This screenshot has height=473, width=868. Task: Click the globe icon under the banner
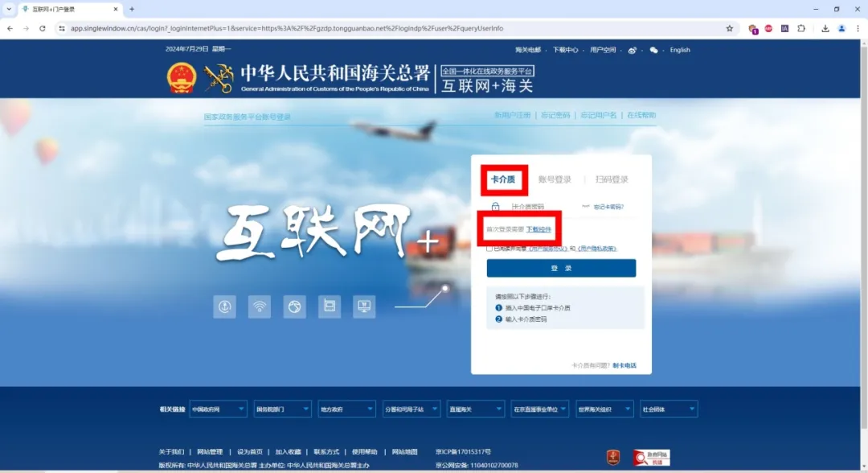tap(294, 306)
